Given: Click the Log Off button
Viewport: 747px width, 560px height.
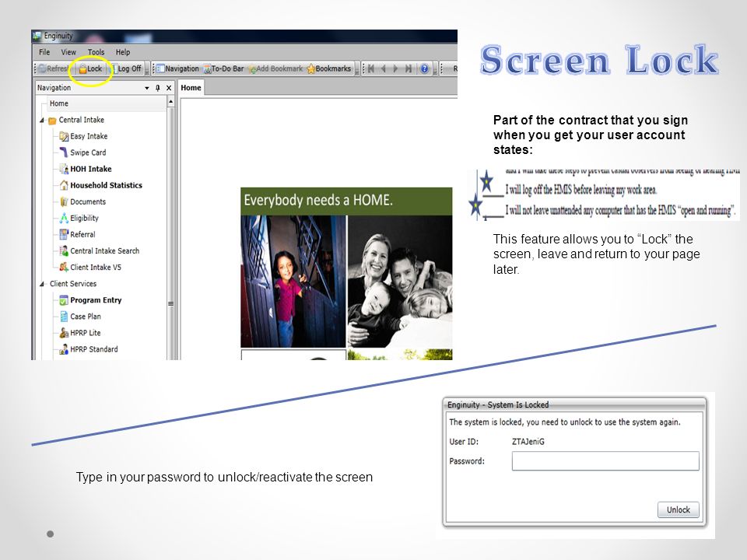Looking at the screenshot, I should (x=126, y=68).
